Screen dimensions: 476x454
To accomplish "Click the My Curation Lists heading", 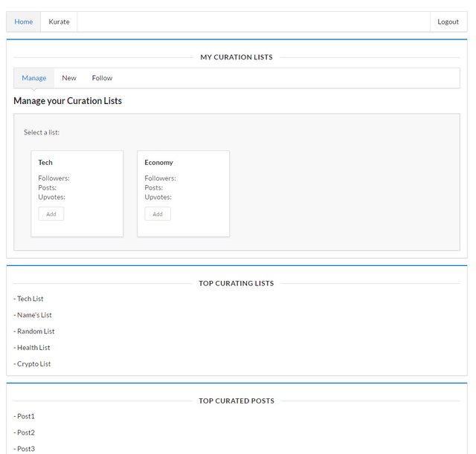I will tap(237, 57).
